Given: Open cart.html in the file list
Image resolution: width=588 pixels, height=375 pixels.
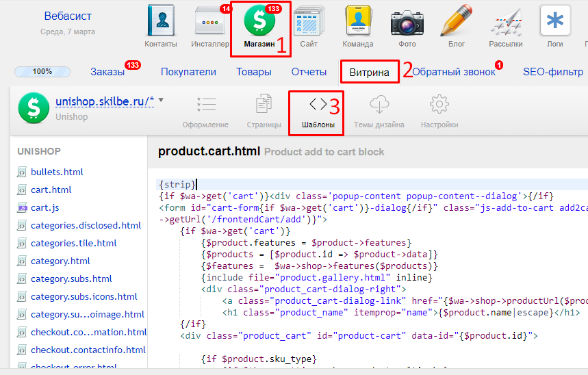Looking at the screenshot, I should coord(51,190).
